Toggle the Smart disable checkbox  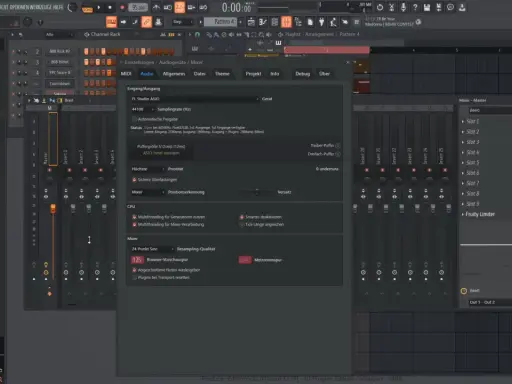242,217
